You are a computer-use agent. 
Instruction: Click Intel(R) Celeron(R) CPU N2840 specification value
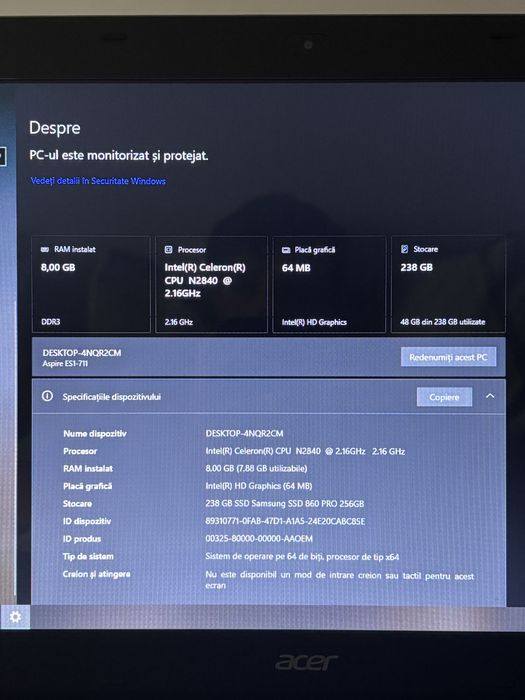click(x=305, y=451)
